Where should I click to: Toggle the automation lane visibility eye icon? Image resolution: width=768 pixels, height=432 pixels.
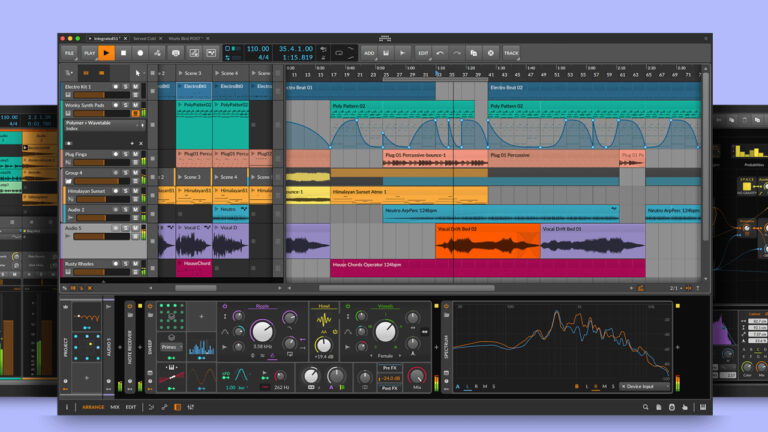[69, 144]
